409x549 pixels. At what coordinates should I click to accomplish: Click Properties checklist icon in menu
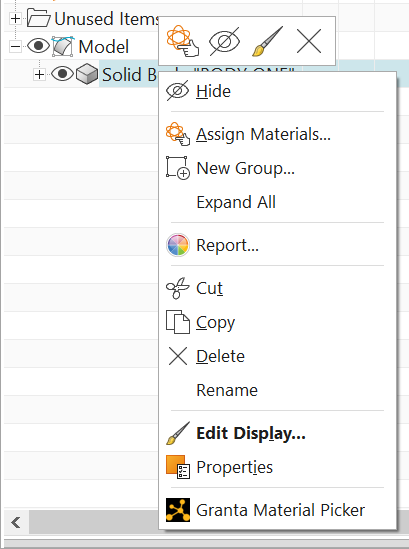pos(178,467)
